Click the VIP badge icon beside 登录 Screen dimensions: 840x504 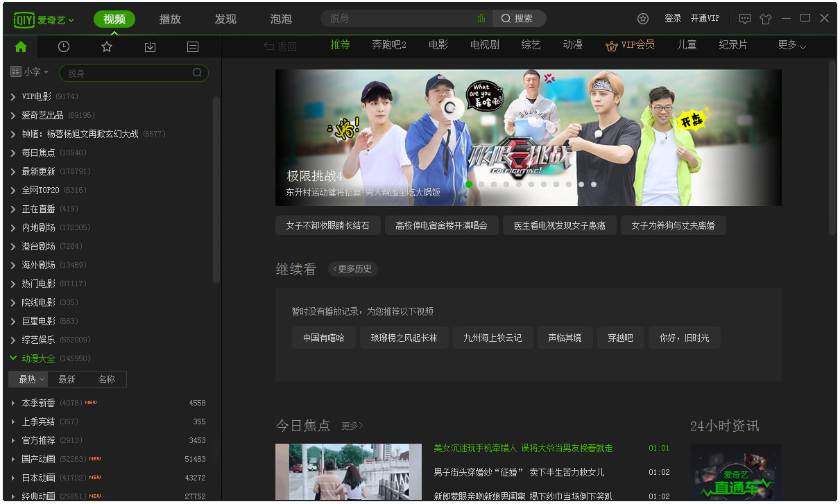[x=642, y=19]
